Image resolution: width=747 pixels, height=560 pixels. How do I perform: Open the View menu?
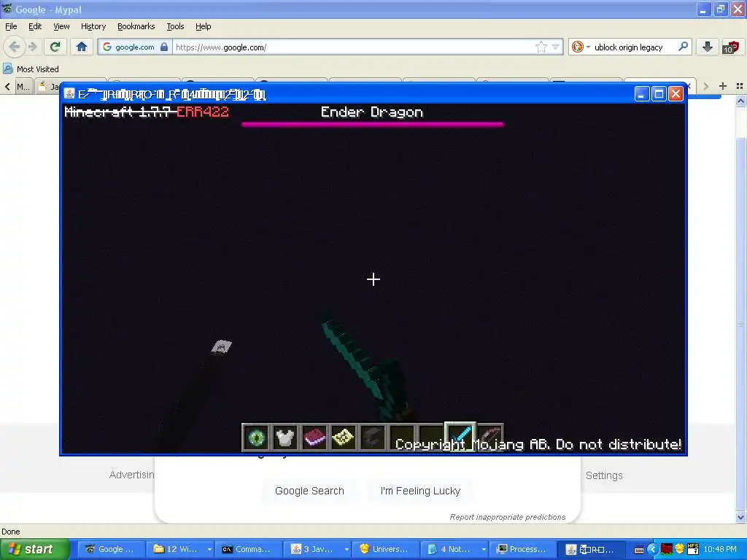pyautogui.click(x=61, y=26)
